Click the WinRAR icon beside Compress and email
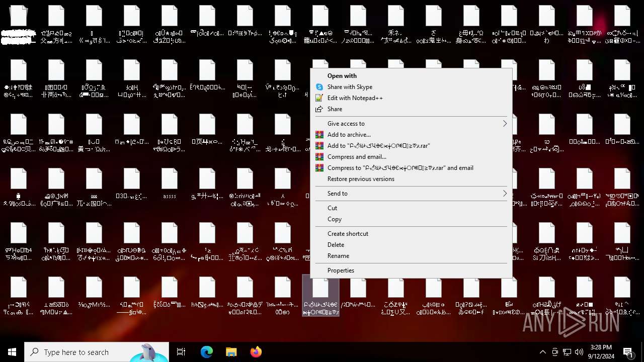 (319, 157)
